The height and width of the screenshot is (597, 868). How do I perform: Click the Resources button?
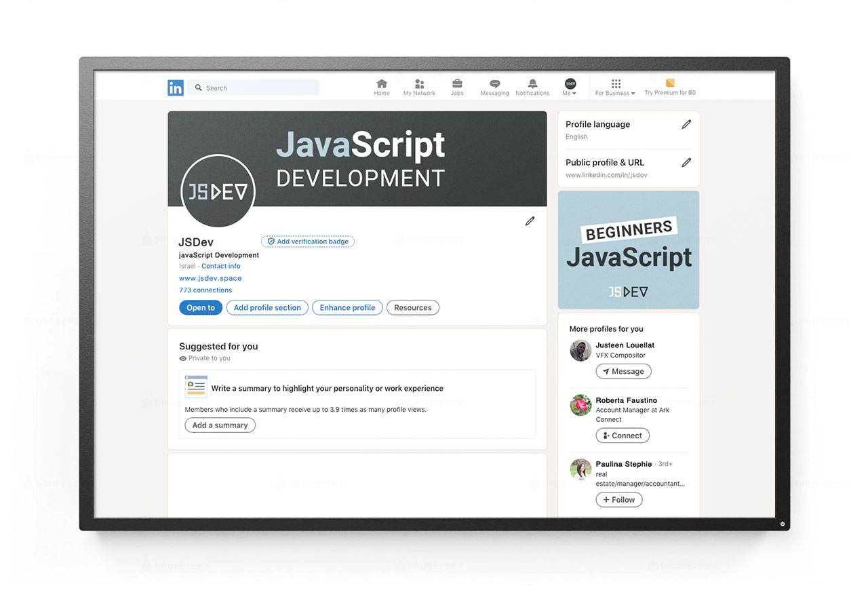click(x=413, y=307)
